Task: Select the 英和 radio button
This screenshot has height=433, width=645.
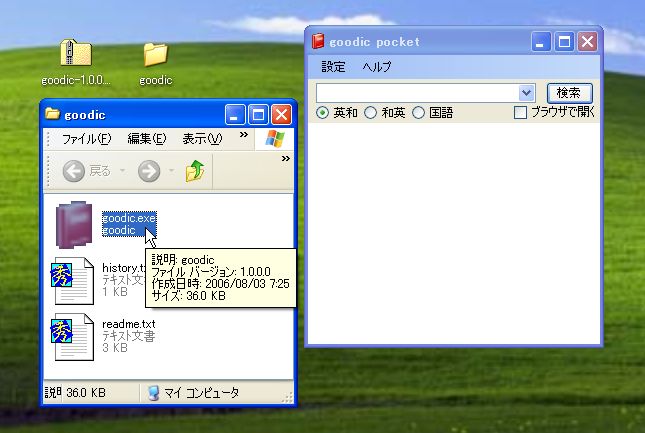Action: 322,113
